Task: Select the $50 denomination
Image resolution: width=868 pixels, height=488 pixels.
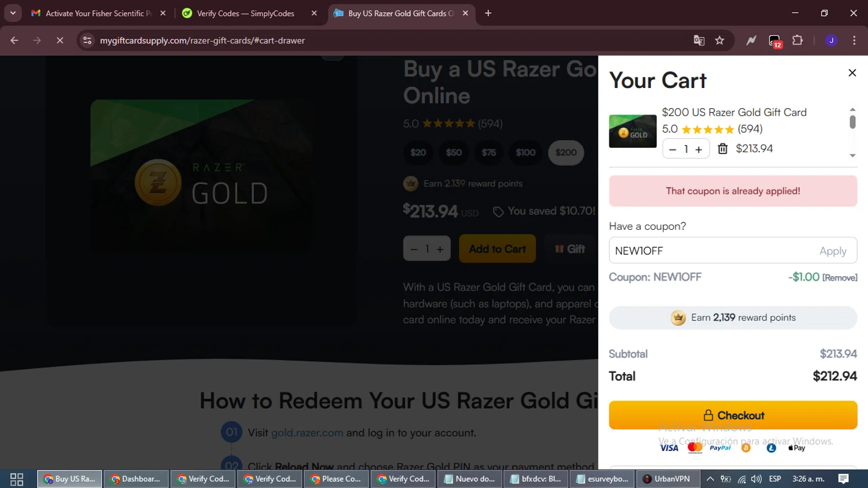Action: pos(454,153)
